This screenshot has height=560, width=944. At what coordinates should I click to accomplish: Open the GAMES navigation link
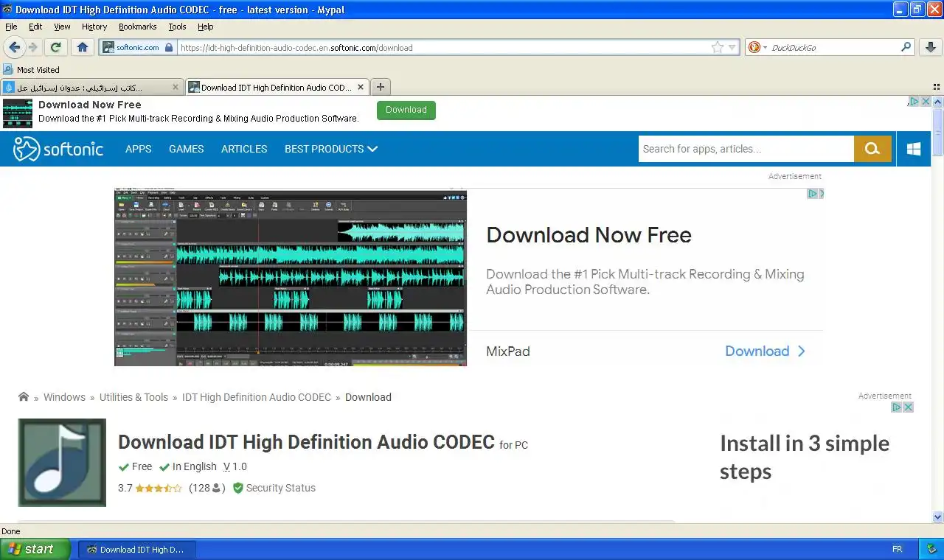click(x=186, y=149)
